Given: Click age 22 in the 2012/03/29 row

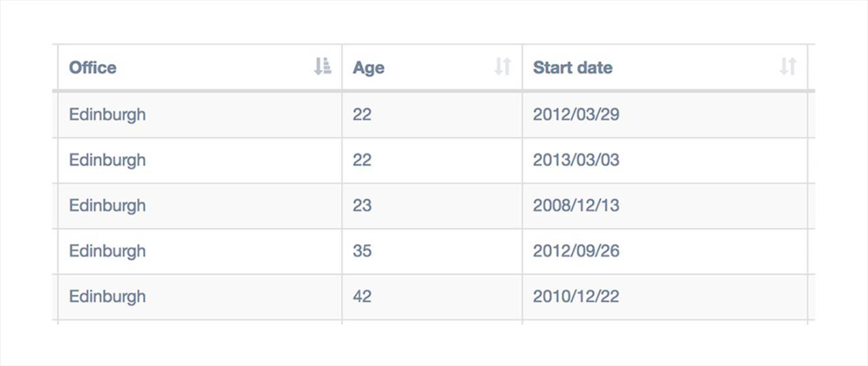Looking at the screenshot, I should 432,114.
